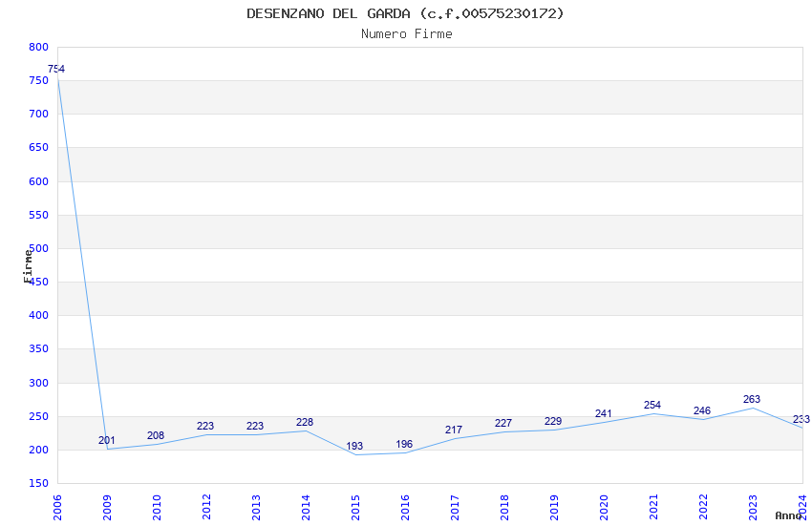Screen dimensions: 812x525
Task: Click data label 193 for 2015
Action: [x=354, y=446]
